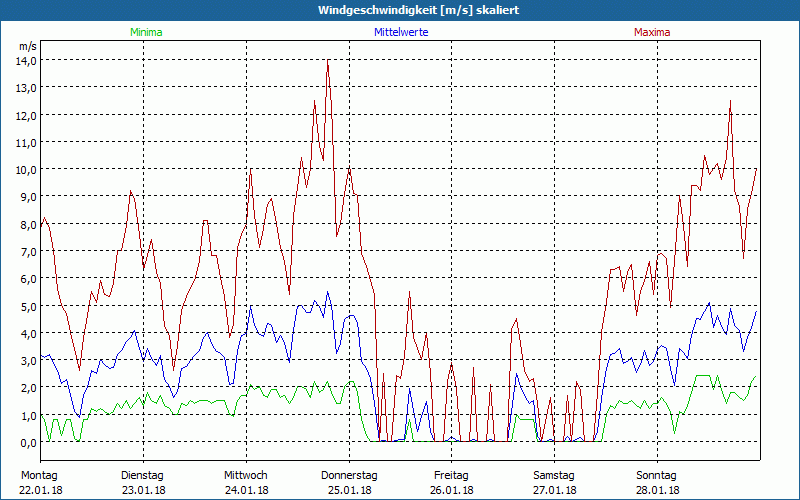Select the Donnerstag day label
Screen dimensions: 800x500
[x=348, y=475]
